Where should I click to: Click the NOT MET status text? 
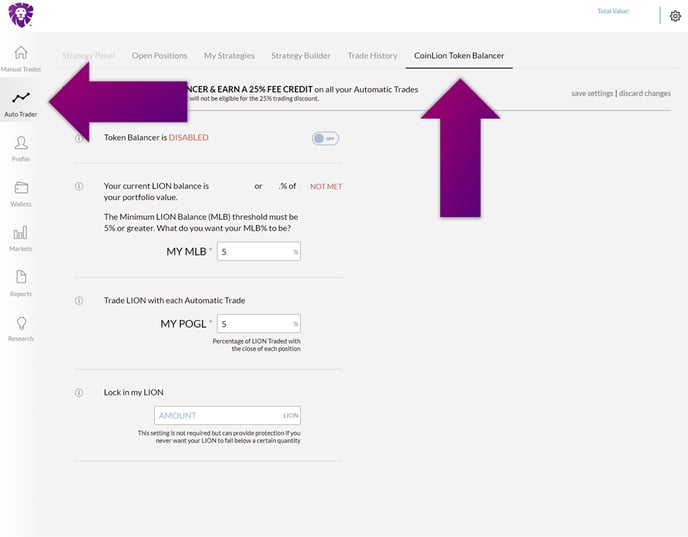[x=326, y=186]
